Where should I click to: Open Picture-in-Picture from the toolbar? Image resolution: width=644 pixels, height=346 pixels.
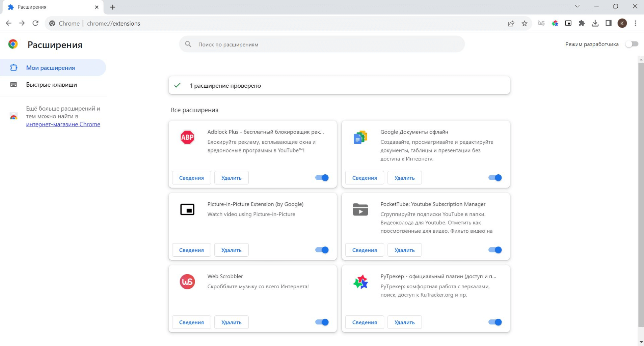pos(568,23)
